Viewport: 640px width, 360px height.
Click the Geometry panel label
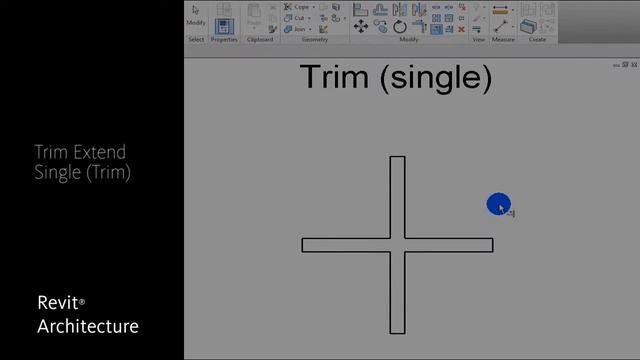tap(315, 39)
